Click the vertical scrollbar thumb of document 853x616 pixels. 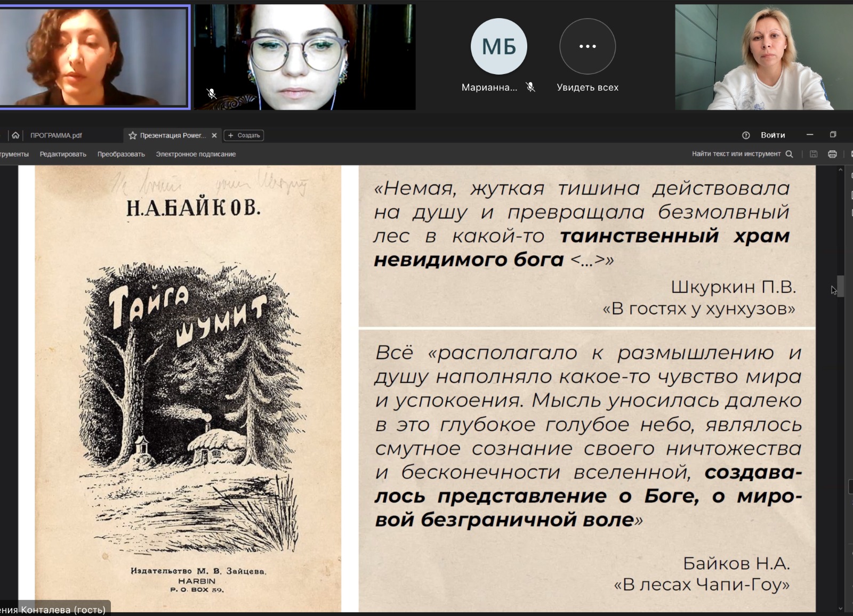coord(840,286)
